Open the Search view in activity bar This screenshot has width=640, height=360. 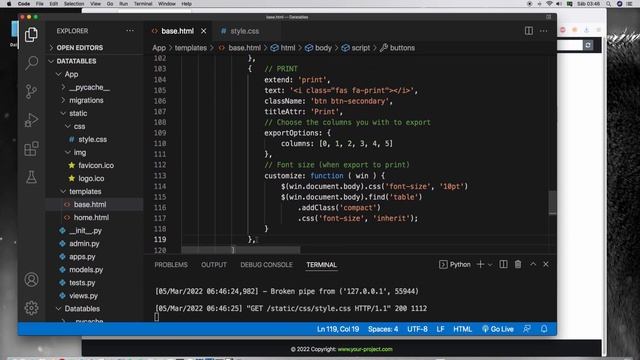pos(31,63)
